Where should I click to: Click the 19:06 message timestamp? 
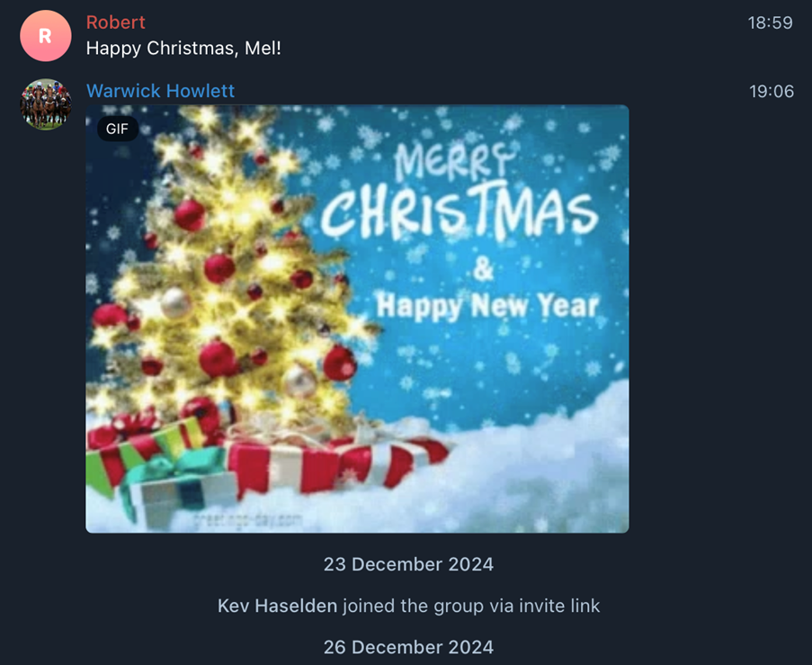click(x=772, y=91)
